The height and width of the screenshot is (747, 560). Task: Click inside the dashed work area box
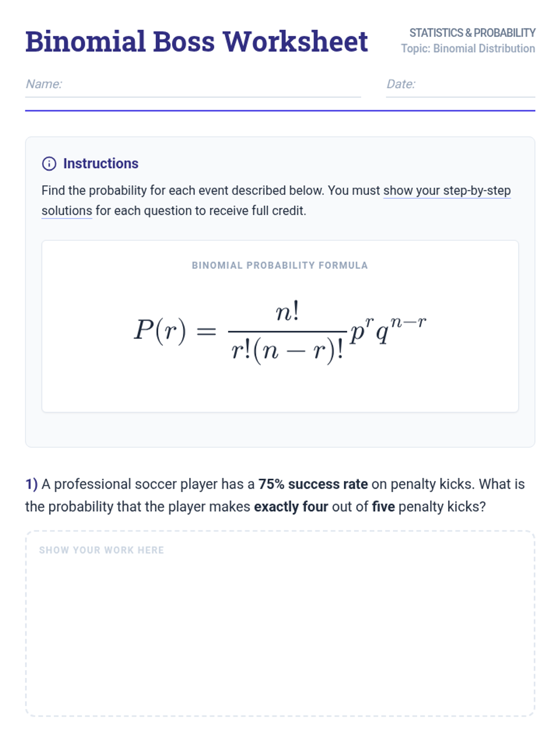(280, 635)
